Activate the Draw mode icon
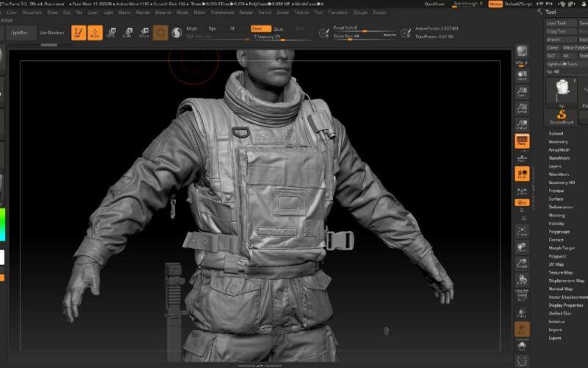588x368 pixels. [x=95, y=32]
